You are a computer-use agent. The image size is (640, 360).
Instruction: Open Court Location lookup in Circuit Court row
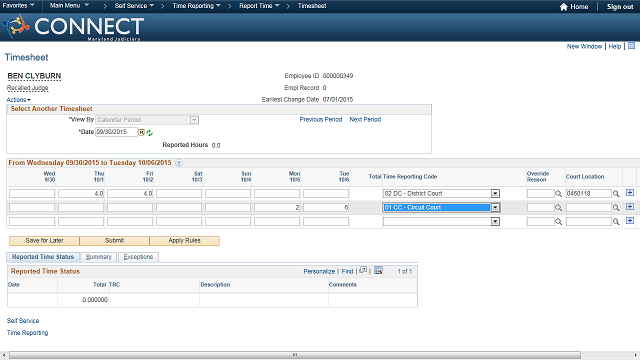(616, 208)
